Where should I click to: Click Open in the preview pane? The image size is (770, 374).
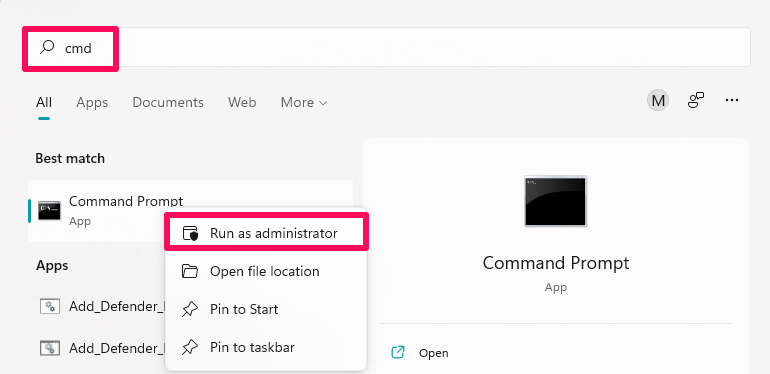(434, 353)
